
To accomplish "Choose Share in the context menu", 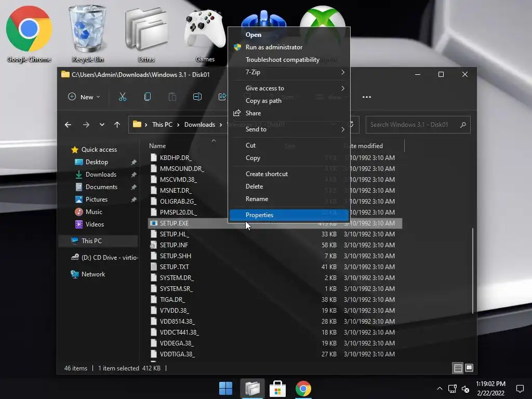I will coord(289,113).
